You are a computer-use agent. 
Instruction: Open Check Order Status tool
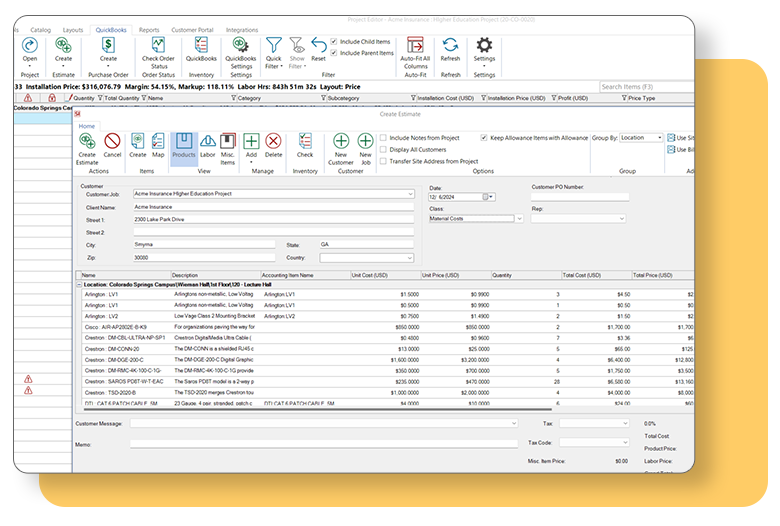[158, 46]
